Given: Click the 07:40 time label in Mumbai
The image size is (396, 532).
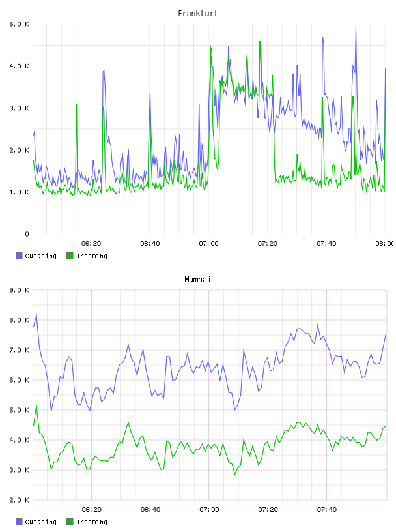Looking at the screenshot, I should coord(327,510).
